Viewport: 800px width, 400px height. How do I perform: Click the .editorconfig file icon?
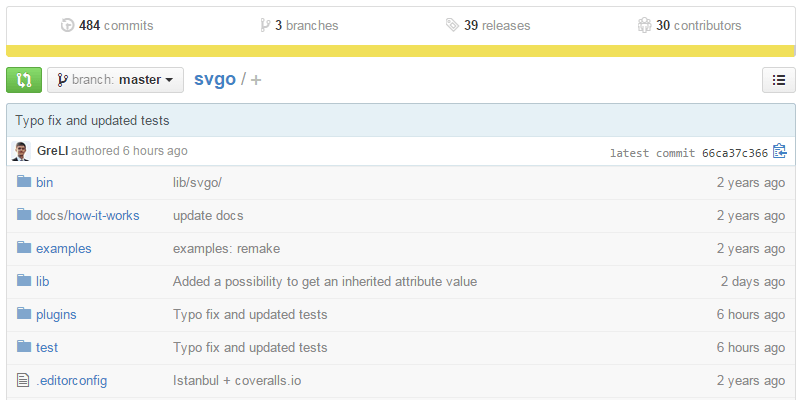coord(24,380)
